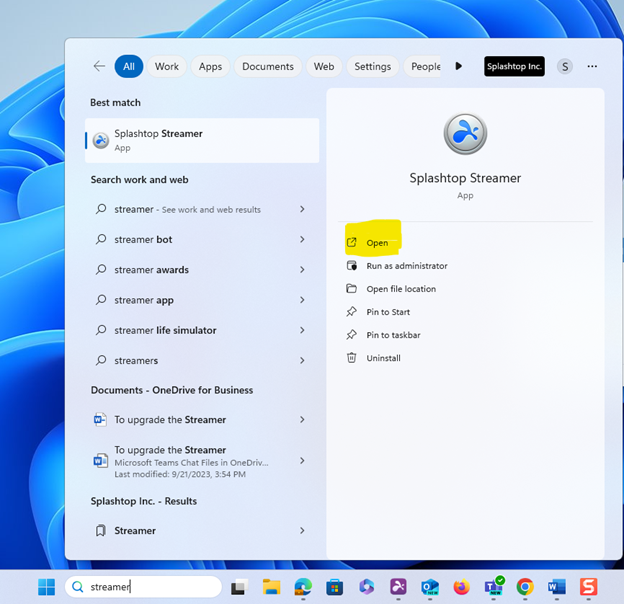Show more filter tabs with the play arrow
Image resolution: width=624 pixels, height=604 pixels.
(x=458, y=66)
